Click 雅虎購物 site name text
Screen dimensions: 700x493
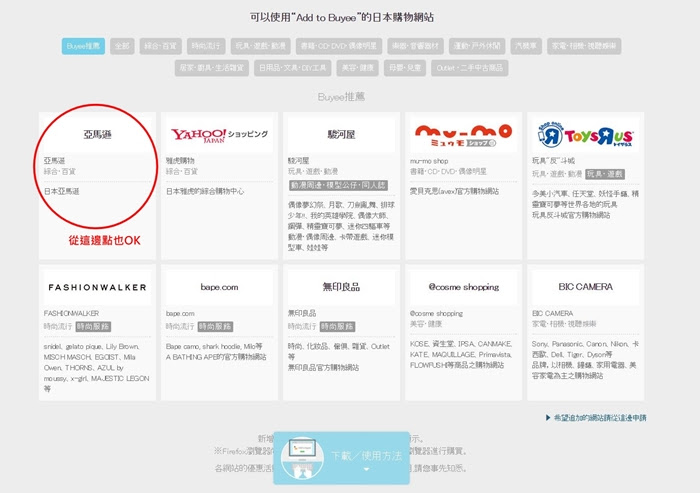pos(180,161)
